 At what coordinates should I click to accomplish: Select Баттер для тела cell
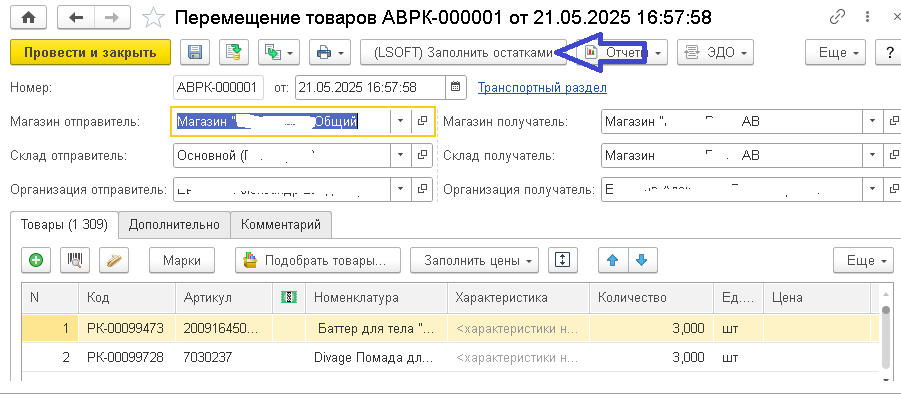click(x=376, y=329)
